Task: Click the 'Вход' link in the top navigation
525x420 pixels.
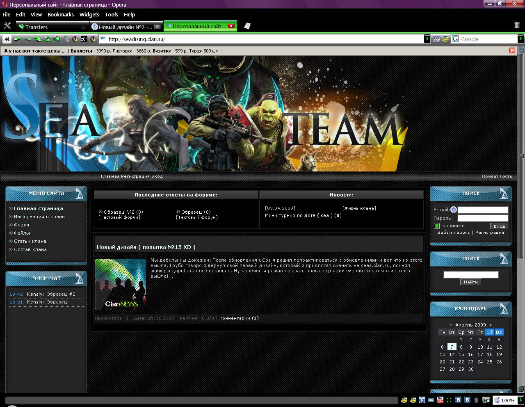Action: [x=157, y=176]
